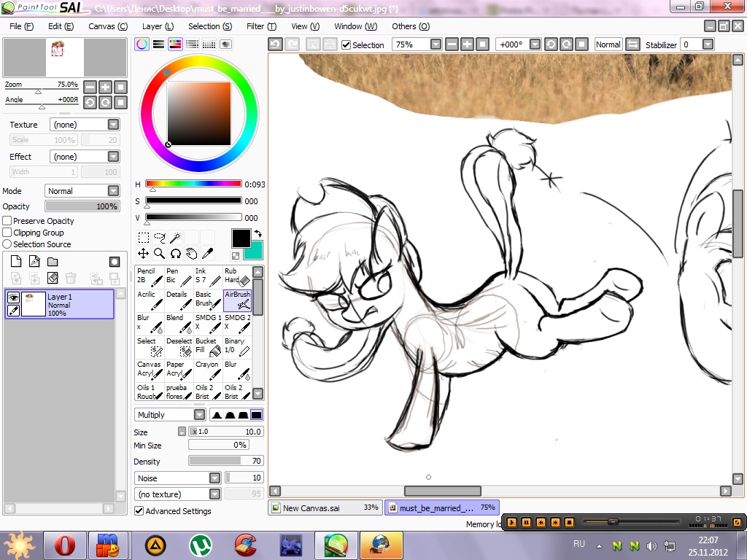Choose the Pen Bic brush
Image resolution: width=747 pixels, height=560 pixels.
coord(179,276)
